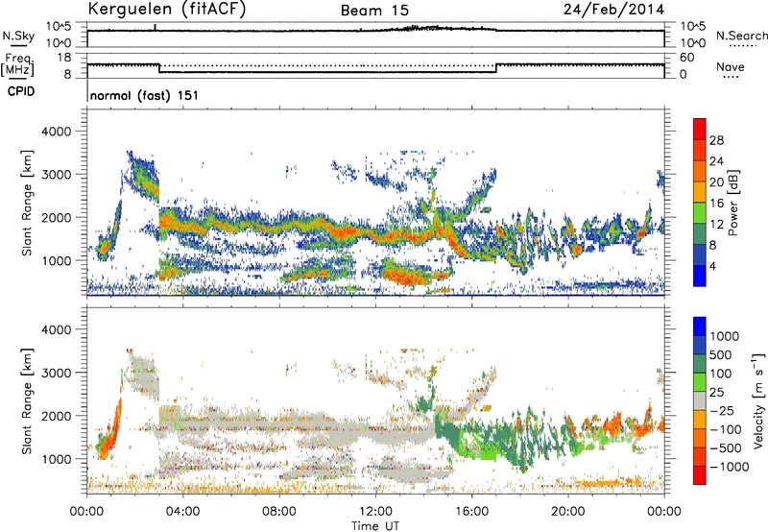The height and width of the screenshot is (532, 768).
Task: Click the 'N.Search' legend label
Action: [x=741, y=36]
